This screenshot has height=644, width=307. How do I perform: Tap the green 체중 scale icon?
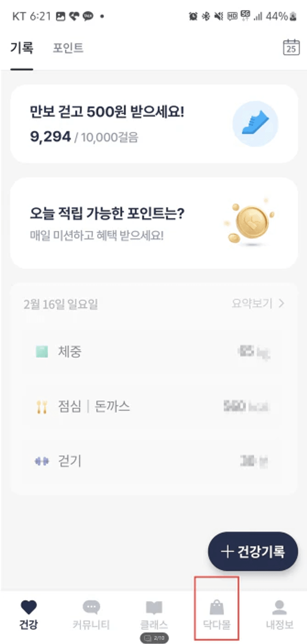pos(42,352)
